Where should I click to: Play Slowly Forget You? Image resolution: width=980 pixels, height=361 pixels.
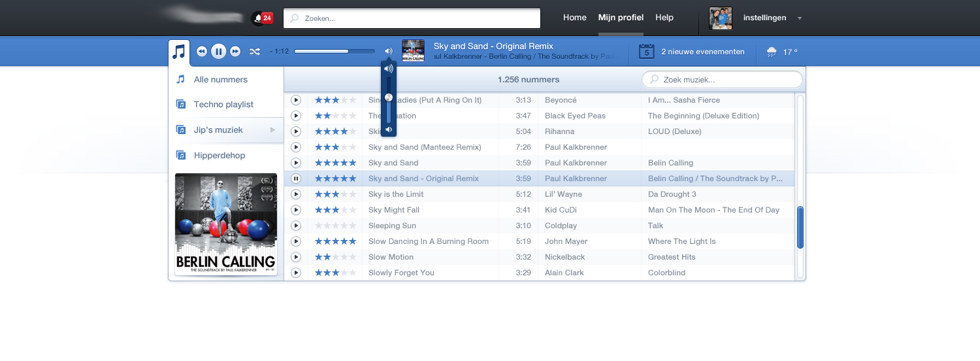click(x=296, y=273)
